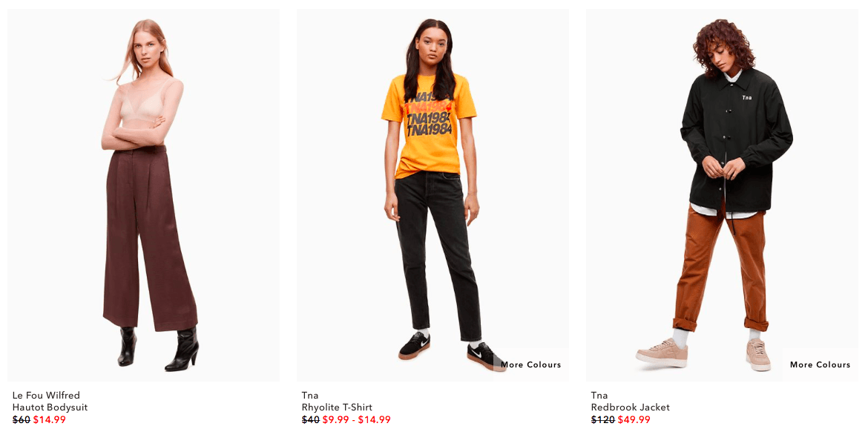The image size is (868, 432).
Task: Open the Hautot Bodysuit title link
Action: [x=50, y=408]
